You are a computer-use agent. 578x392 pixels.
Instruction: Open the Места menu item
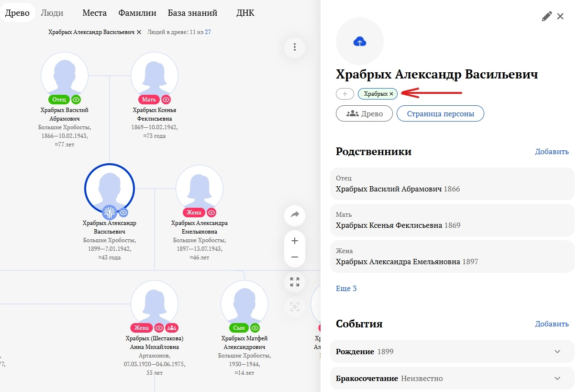point(94,13)
